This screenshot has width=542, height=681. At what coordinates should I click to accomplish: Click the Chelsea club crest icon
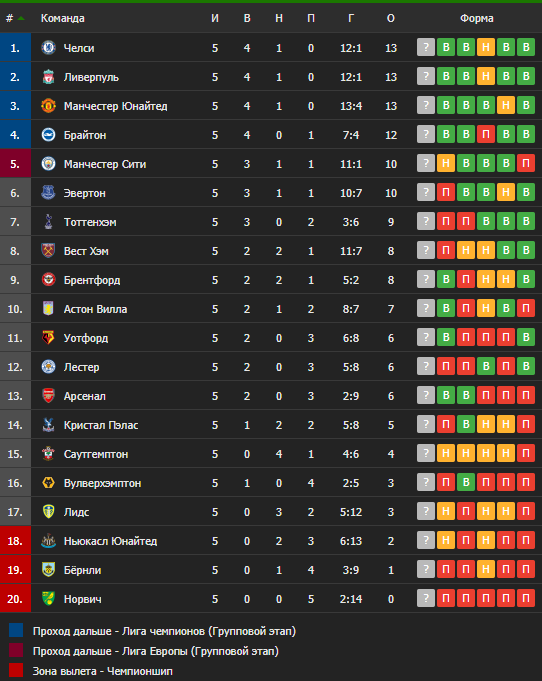pos(48,47)
